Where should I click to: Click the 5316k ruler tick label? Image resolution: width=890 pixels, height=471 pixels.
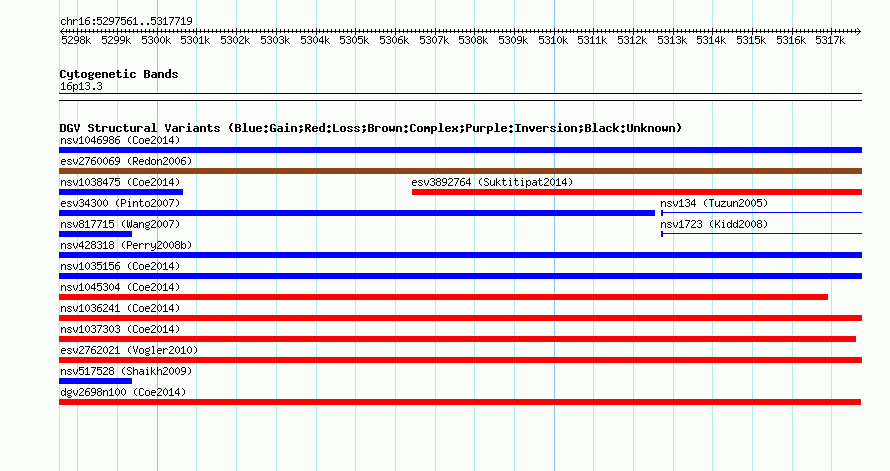[x=791, y=40]
